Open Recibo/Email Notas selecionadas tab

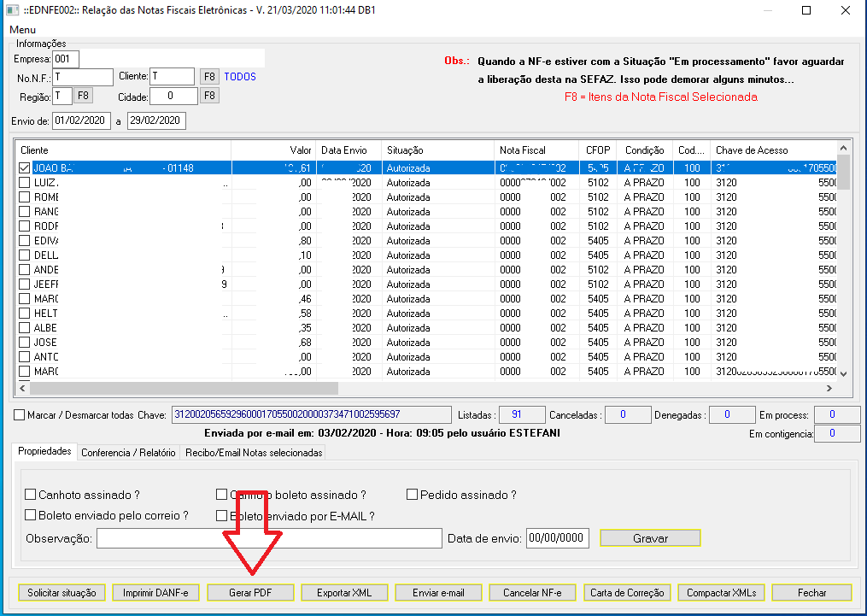[254, 453]
